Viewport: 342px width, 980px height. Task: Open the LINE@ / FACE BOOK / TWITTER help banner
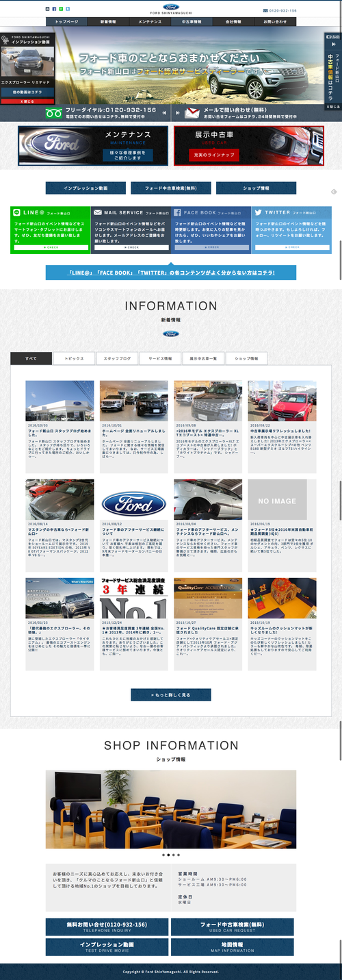[171, 273]
